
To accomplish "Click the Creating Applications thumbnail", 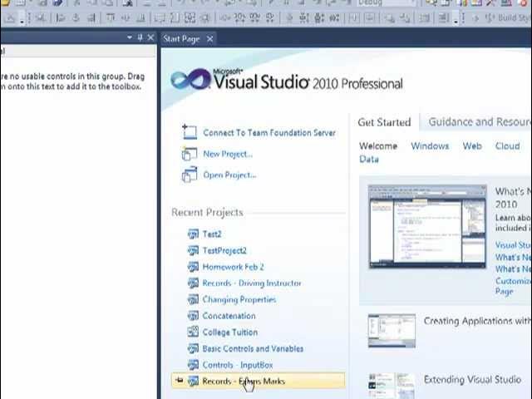I will (x=392, y=331).
